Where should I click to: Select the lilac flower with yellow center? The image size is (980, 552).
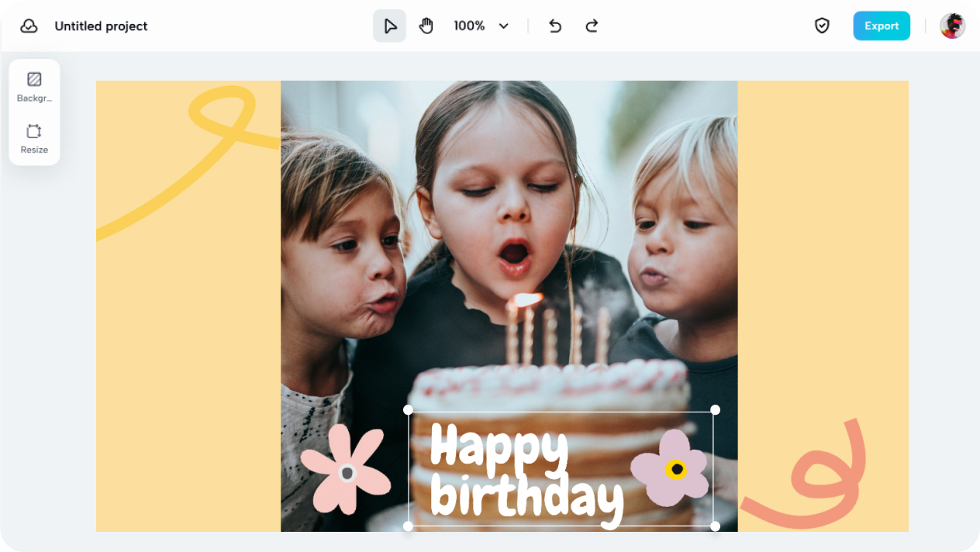click(671, 467)
